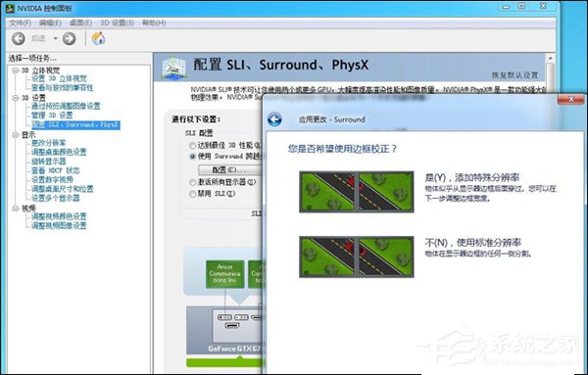Screen dimensions: 588x375
Task: Select the highlighted SLI Surround PhysX tree item
Action: pyautogui.click(x=75, y=124)
